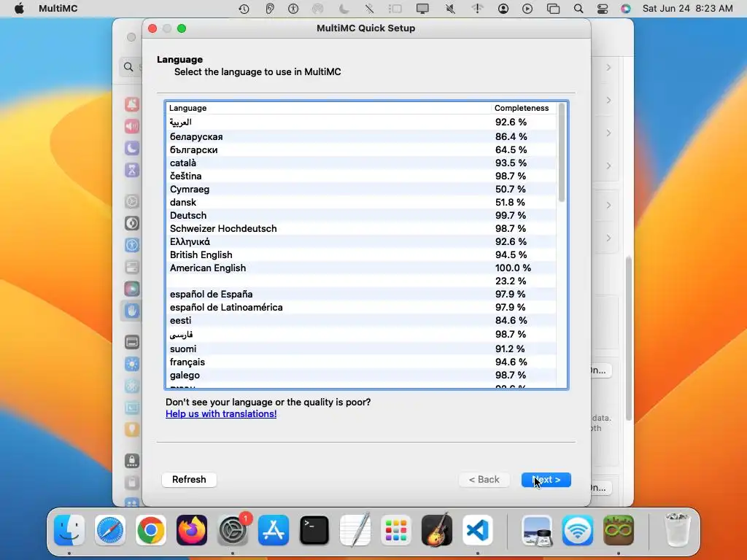The height and width of the screenshot is (560, 747).
Task: Select eesti in the language list
Action: (x=361, y=321)
